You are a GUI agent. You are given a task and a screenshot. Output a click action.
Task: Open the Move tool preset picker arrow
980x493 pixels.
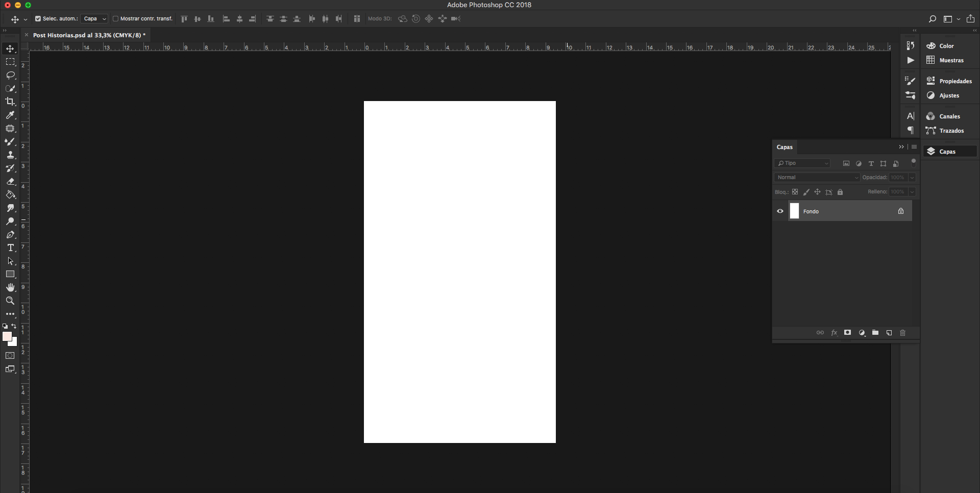pyautogui.click(x=26, y=19)
